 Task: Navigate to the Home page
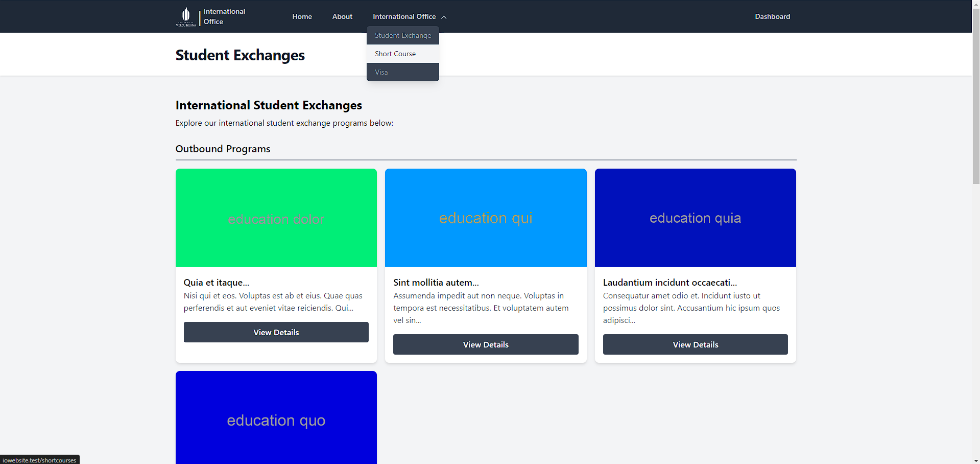coord(302,16)
